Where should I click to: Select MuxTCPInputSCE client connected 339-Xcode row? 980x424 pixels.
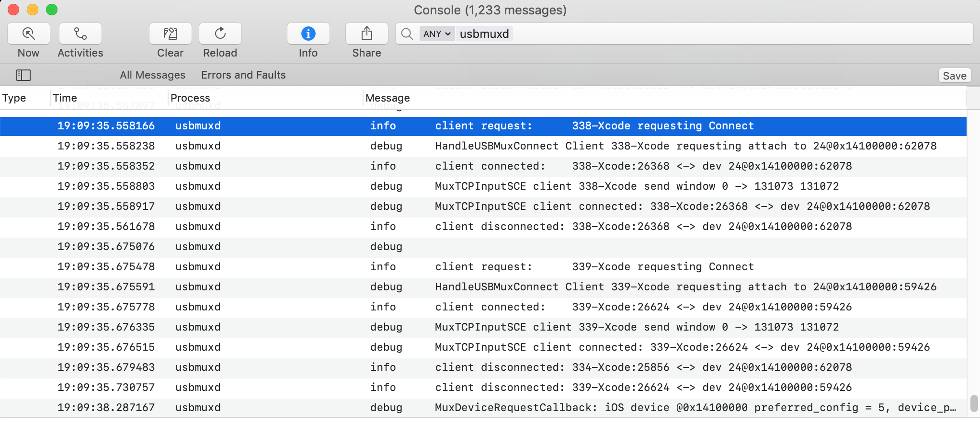point(483,347)
